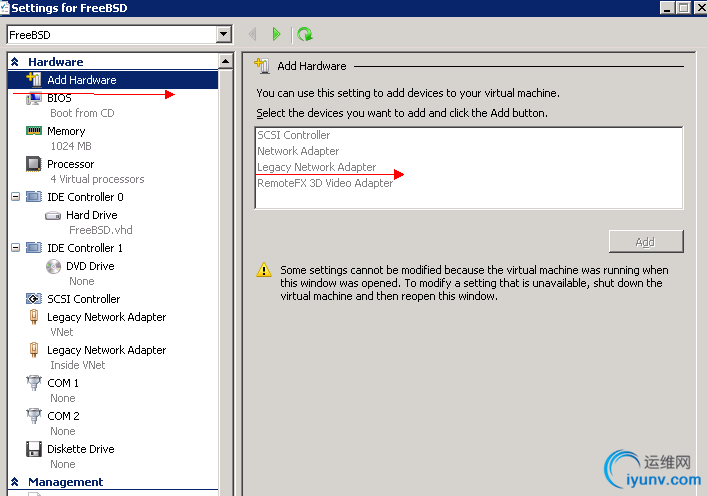Choose SCSI Controller in device list

click(x=294, y=135)
